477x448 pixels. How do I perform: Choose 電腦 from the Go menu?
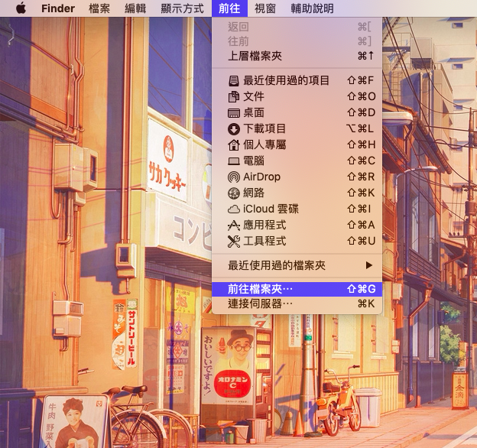[253, 161]
